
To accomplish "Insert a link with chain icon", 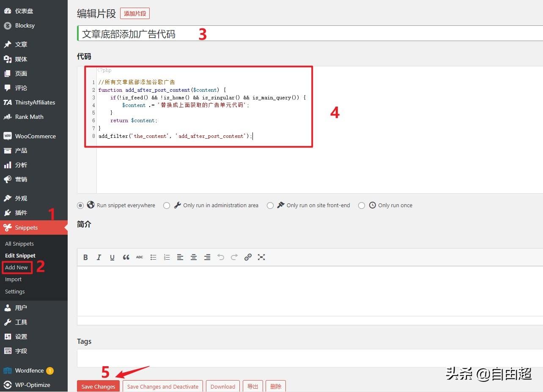I will click(x=248, y=257).
